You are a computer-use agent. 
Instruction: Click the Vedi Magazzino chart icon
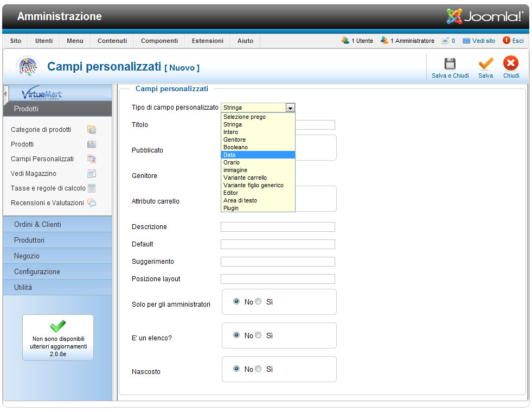pos(92,174)
